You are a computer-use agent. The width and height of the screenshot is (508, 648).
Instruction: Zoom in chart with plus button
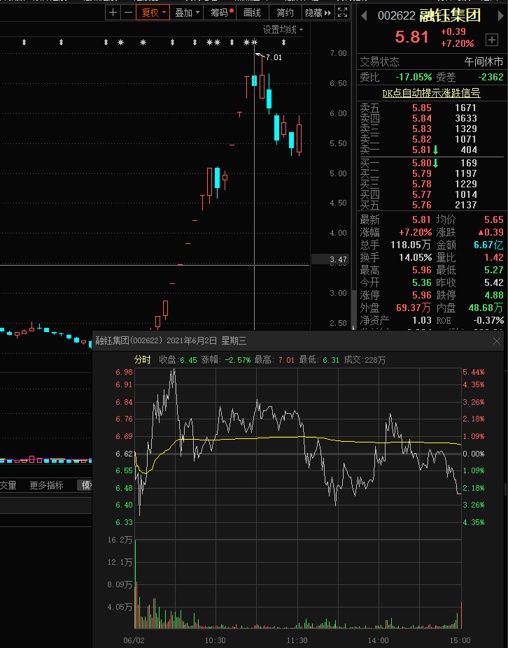coord(112,13)
